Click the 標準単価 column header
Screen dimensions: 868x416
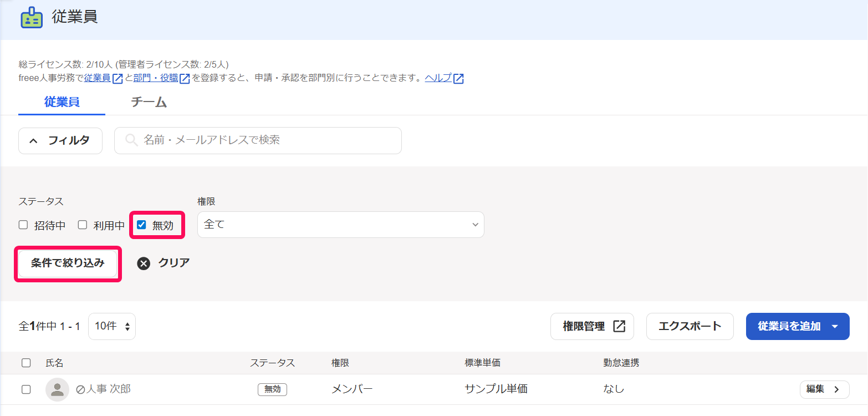click(x=482, y=363)
